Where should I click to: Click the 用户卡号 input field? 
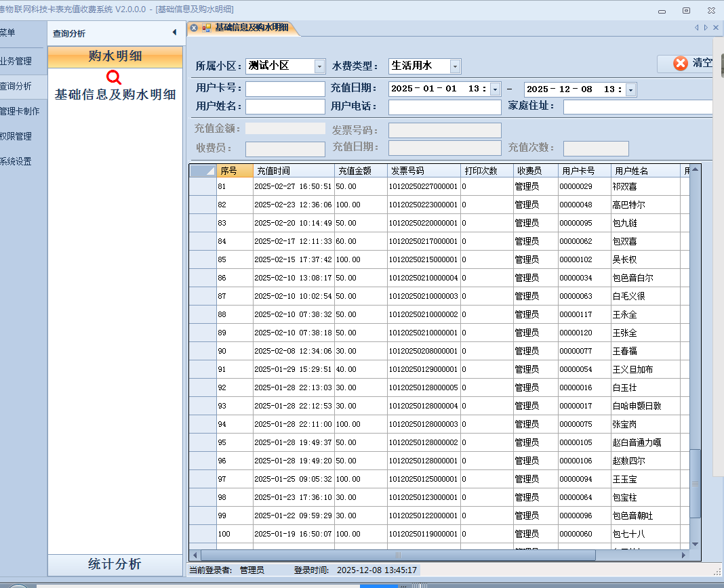click(x=285, y=89)
